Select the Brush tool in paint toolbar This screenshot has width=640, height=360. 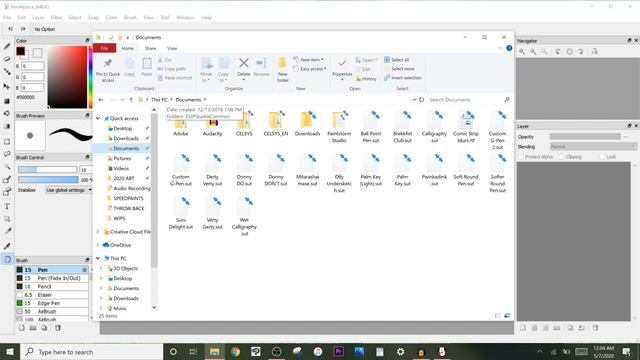7,46
